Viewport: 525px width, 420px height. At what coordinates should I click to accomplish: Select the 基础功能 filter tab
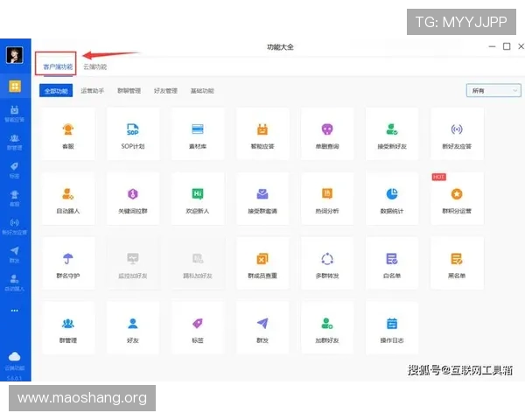(x=202, y=91)
